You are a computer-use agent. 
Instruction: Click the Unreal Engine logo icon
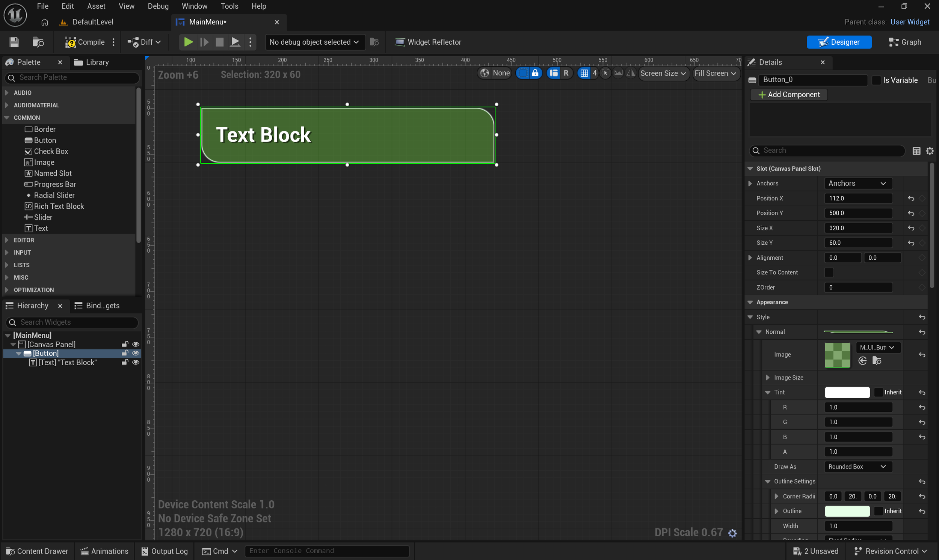click(x=15, y=15)
